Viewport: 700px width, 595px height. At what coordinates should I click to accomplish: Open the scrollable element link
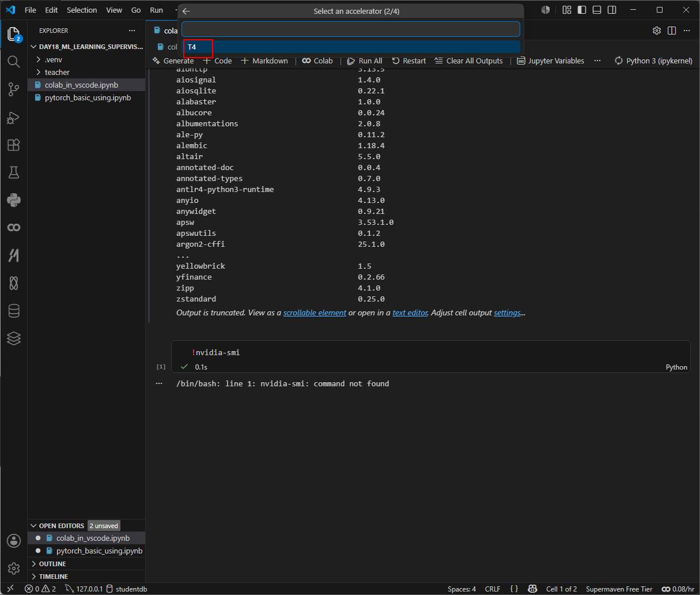315,312
